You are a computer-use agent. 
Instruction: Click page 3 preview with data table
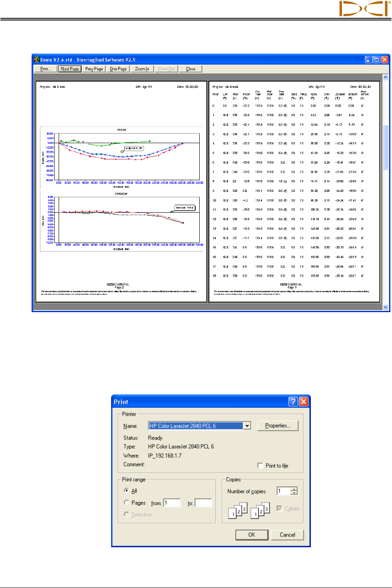(x=294, y=191)
